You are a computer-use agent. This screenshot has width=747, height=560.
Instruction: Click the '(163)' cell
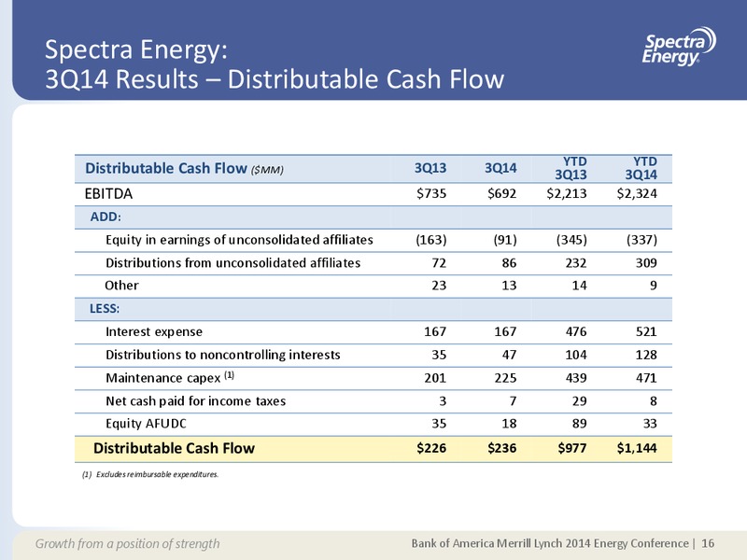(431, 240)
